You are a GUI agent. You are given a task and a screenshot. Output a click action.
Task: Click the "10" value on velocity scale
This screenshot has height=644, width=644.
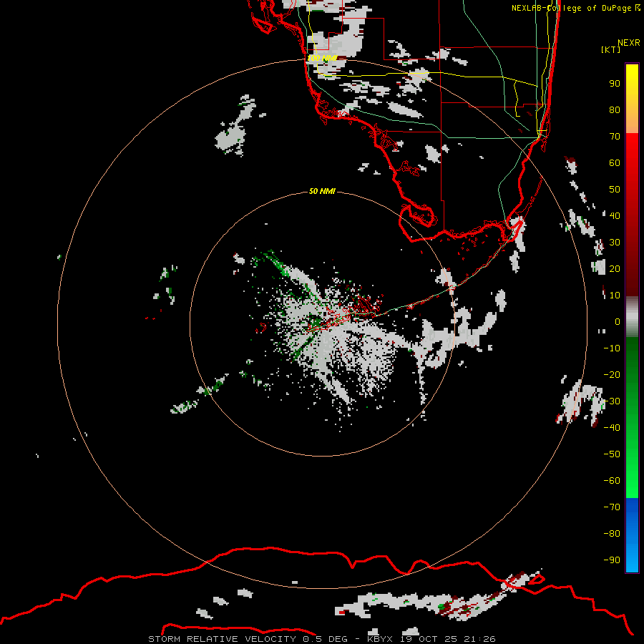coord(615,296)
